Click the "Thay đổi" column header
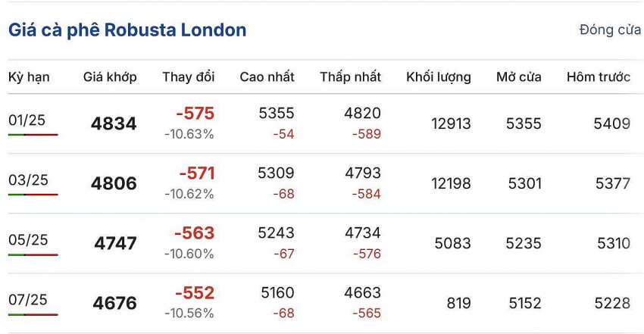The image size is (644, 334). (188, 77)
